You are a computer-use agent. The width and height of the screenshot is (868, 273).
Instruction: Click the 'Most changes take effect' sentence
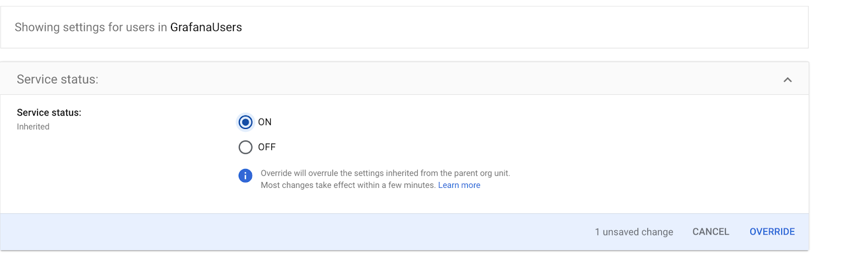click(348, 185)
